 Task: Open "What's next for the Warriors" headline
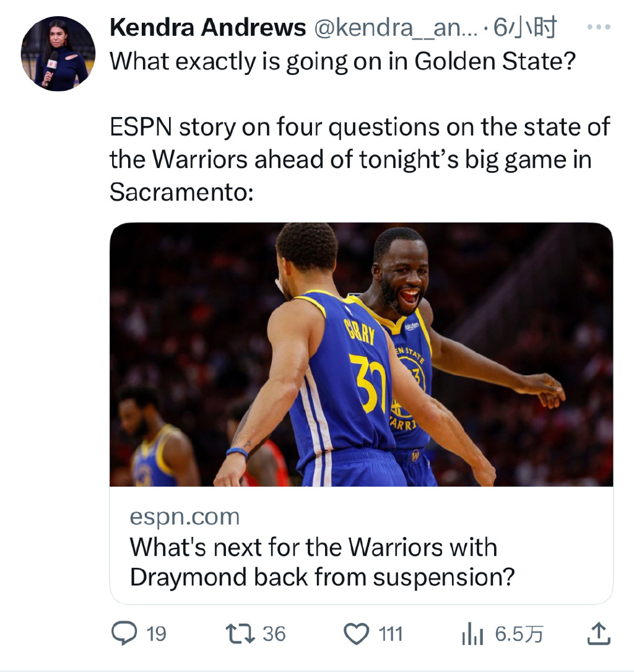tap(313, 548)
